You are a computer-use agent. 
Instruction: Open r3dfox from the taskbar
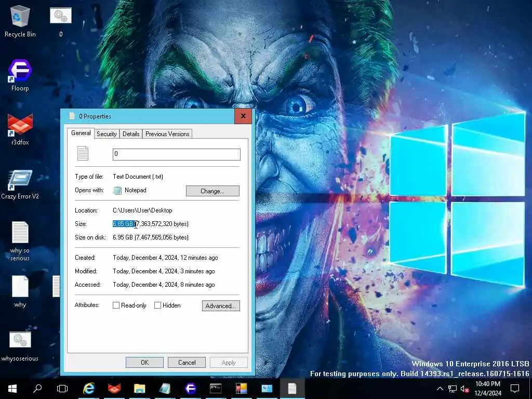[x=114, y=389]
